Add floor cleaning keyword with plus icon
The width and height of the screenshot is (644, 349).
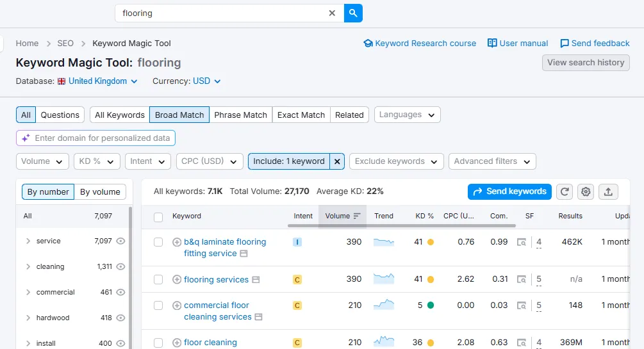coord(177,343)
